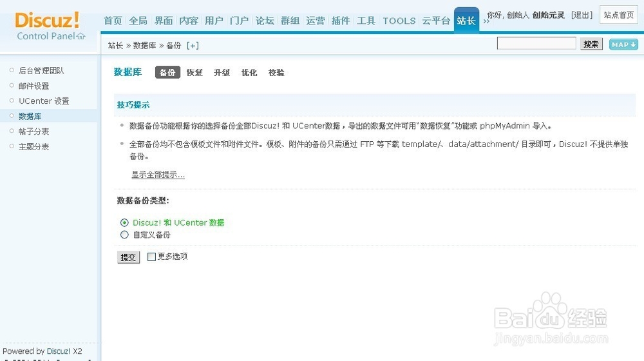Add page to shortcuts via [+]
Screen dimensions: 644x361
click(x=193, y=46)
